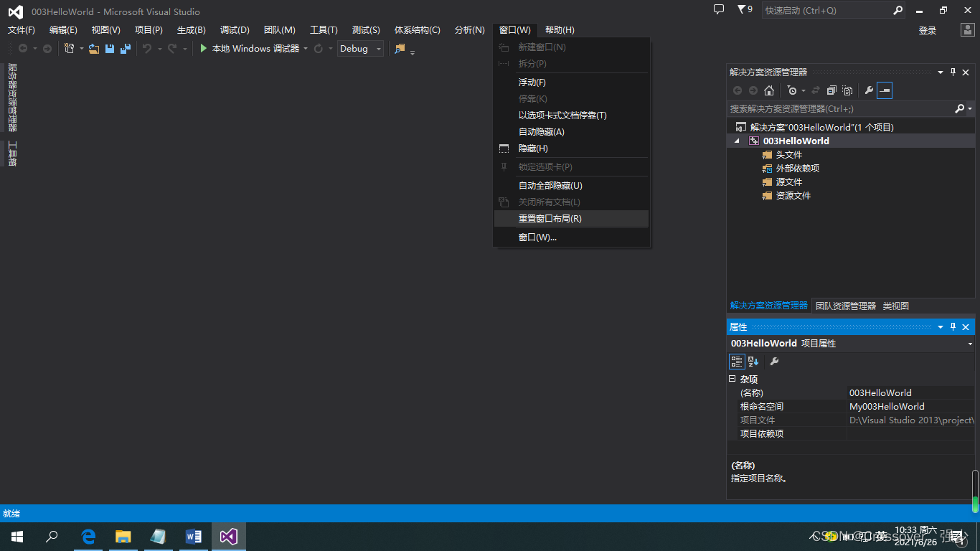The image size is (980, 551).
Task: Open the Server Explorer side tab
Action: (x=12, y=97)
